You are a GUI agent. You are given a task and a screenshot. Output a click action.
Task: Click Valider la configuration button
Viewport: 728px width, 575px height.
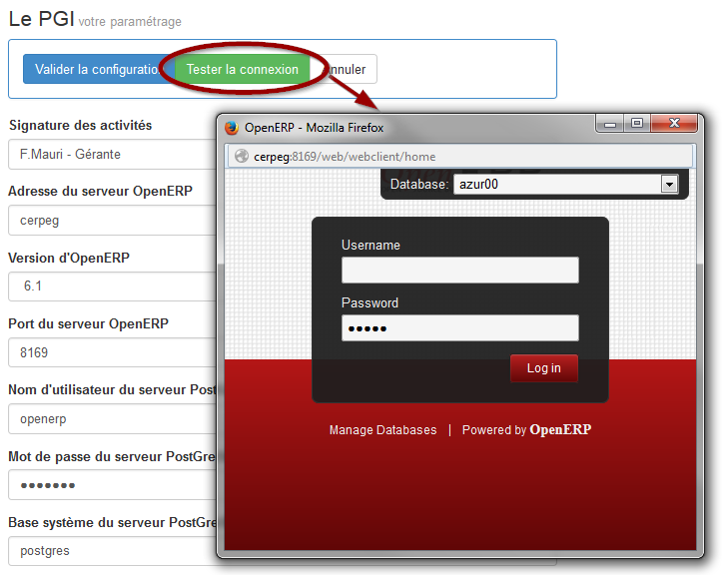99,69
